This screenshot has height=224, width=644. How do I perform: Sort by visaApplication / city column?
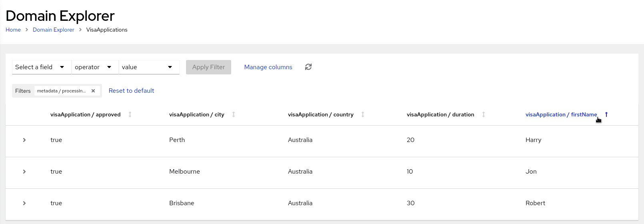coord(234,114)
